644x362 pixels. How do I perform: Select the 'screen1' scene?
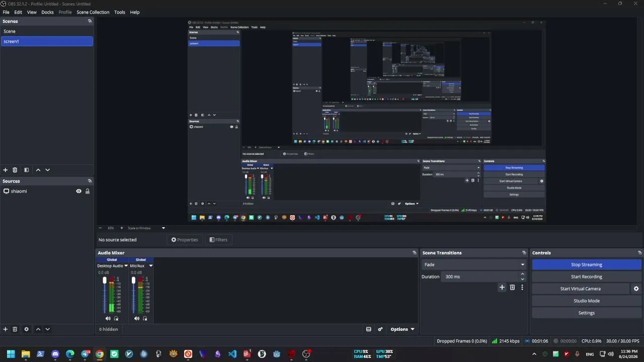tap(47, 41)
